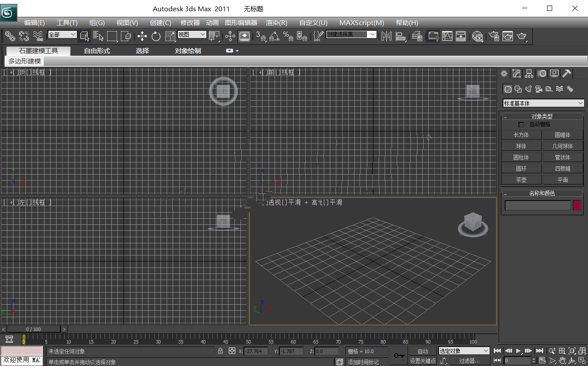The image size is (588, 366).
Task: Pick the Rectangular Selection Region tool
Action: [x=112, y=36]
